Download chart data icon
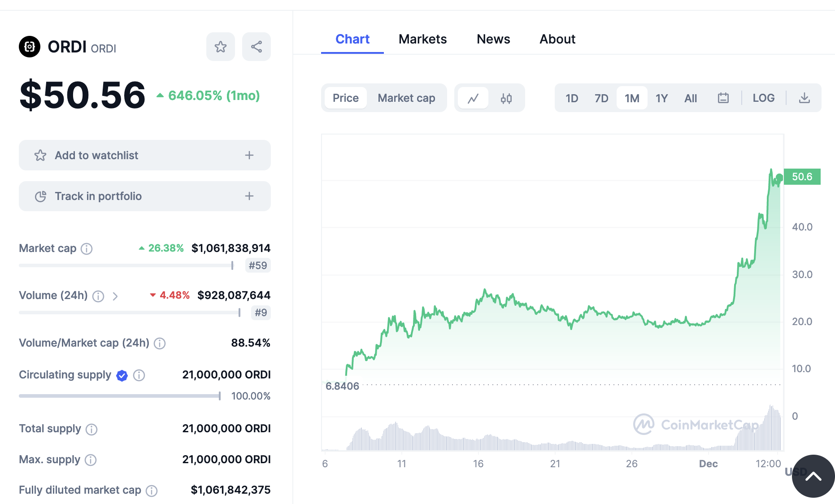This screenshot has height=504, width=835. [805, 98]
